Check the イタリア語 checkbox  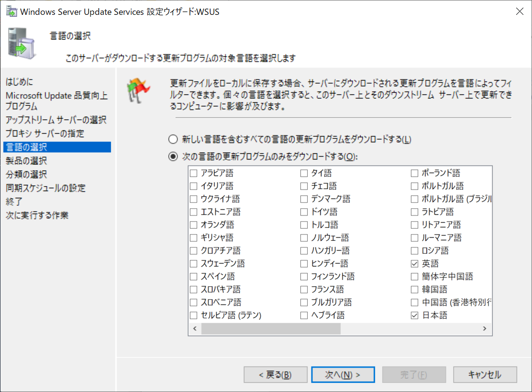[x=193, y=186]
